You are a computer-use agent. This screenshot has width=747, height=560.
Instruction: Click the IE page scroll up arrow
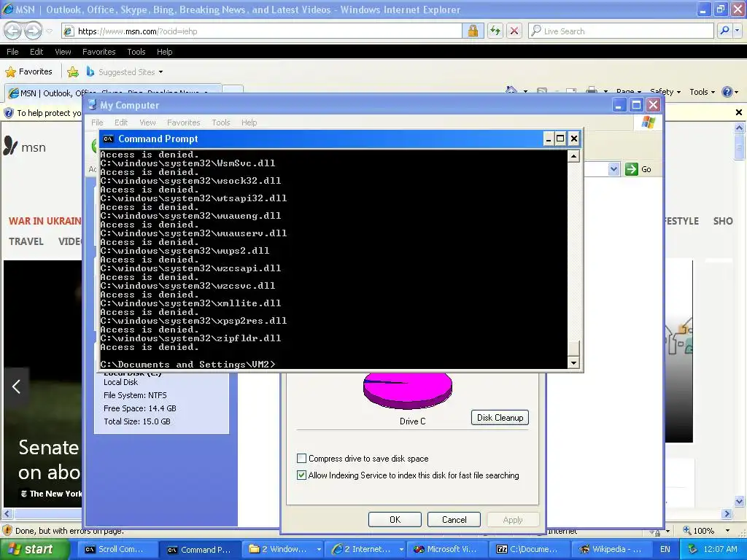coord(740,128)
